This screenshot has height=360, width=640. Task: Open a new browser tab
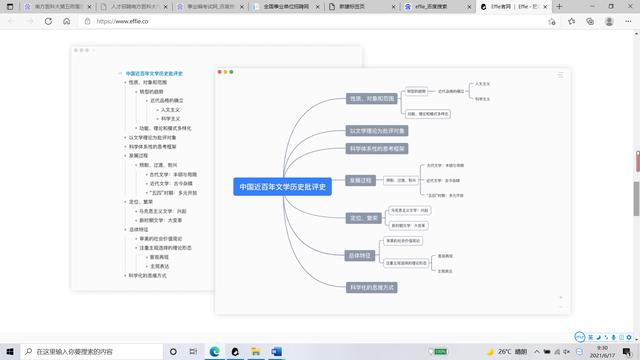coord(559,7)
